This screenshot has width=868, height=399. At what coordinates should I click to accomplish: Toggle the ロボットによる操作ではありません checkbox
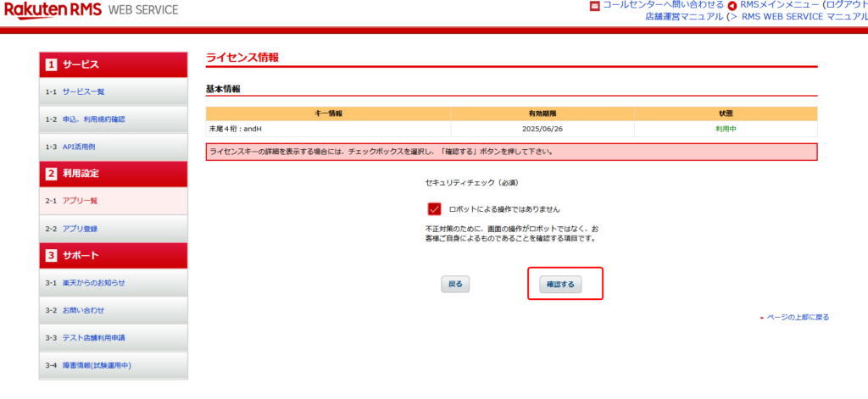tap(435, 208)
